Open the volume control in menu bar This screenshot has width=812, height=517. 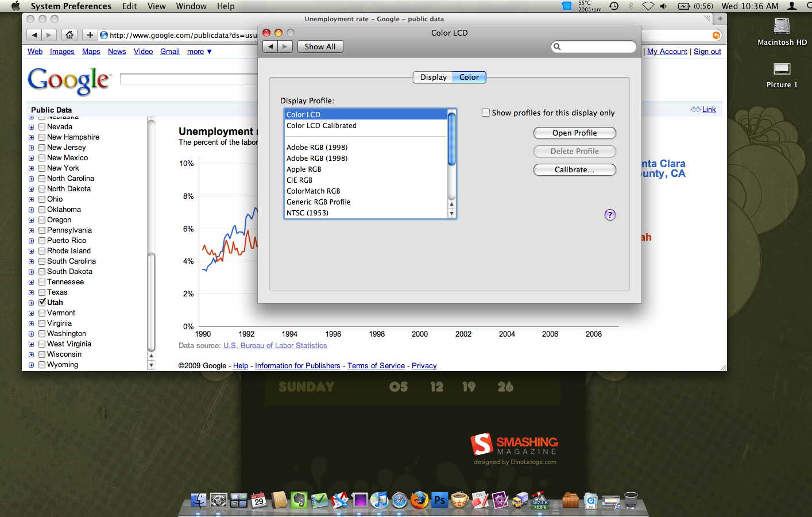click(664, 6)
